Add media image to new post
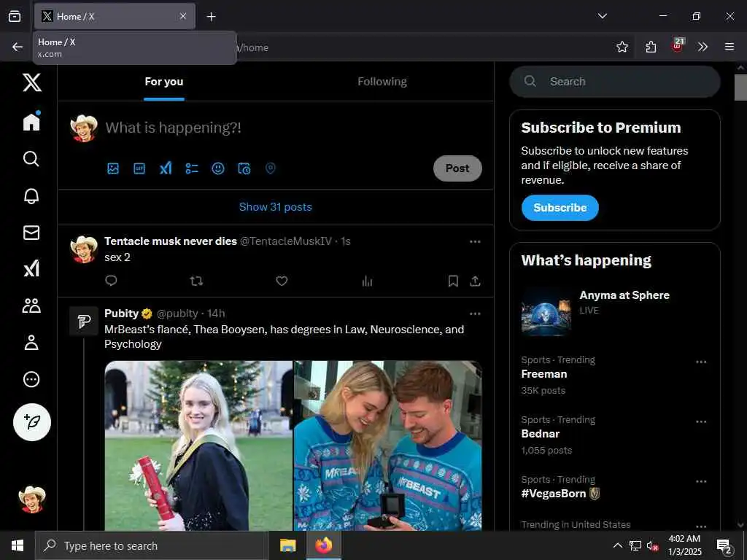The width and height of the screenshot is (747, 560). point(113,168)
